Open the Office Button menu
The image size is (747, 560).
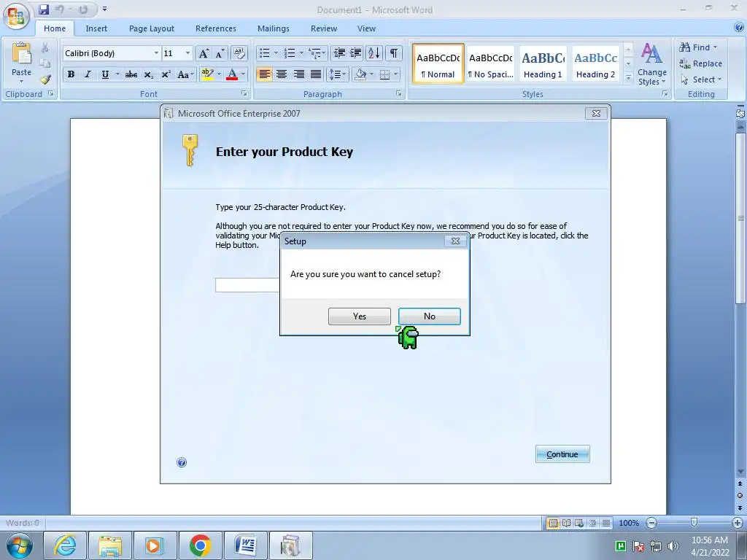tap(16, 17)
